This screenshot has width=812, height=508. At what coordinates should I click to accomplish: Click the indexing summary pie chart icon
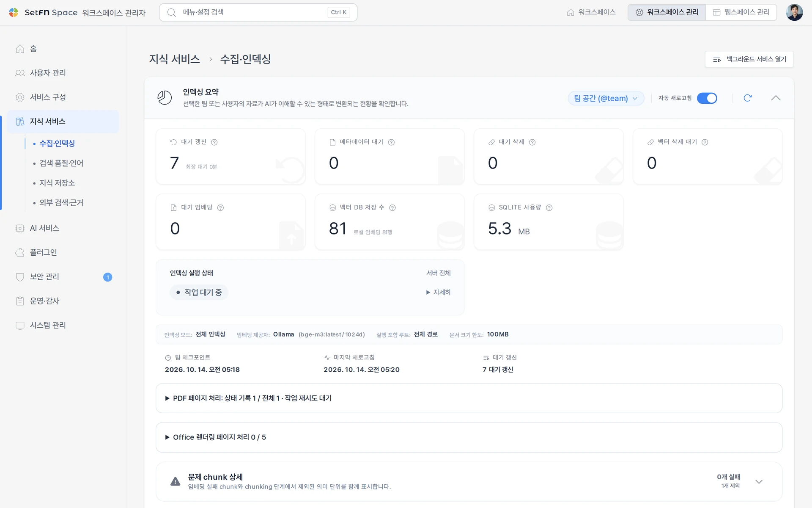pos(165,97)
